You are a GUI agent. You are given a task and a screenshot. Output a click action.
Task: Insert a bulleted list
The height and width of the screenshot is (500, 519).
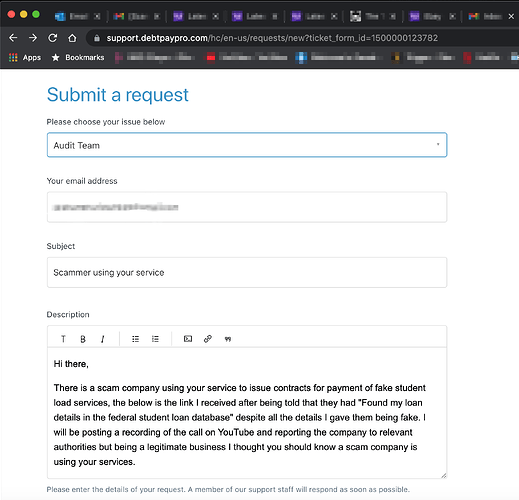coord(135,339)
